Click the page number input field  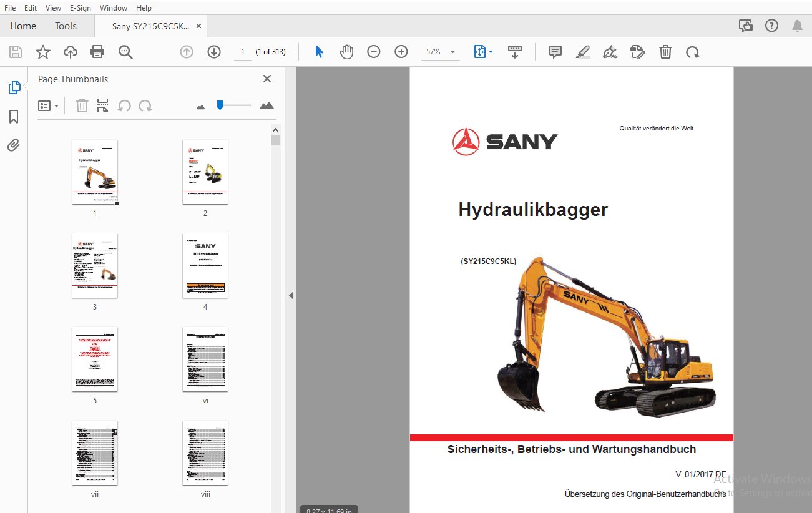click(242, 52)
